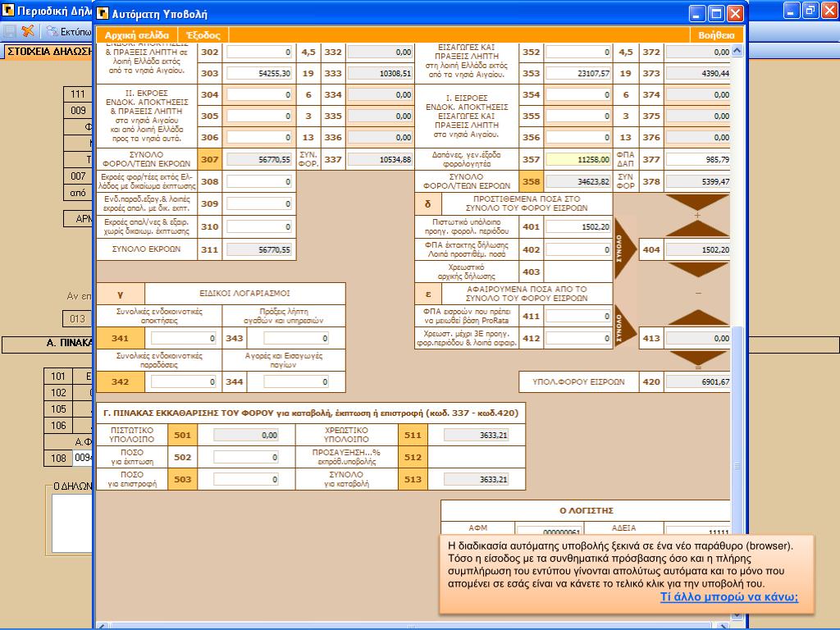
Task: Click the Γ. ΠΙΝΑΚΑΣ ΕΚΚΑΘΑΡΙΣΗΣ ΤΟΥ ΦΟΡΟΥ heading
Action: click(311, 413)
